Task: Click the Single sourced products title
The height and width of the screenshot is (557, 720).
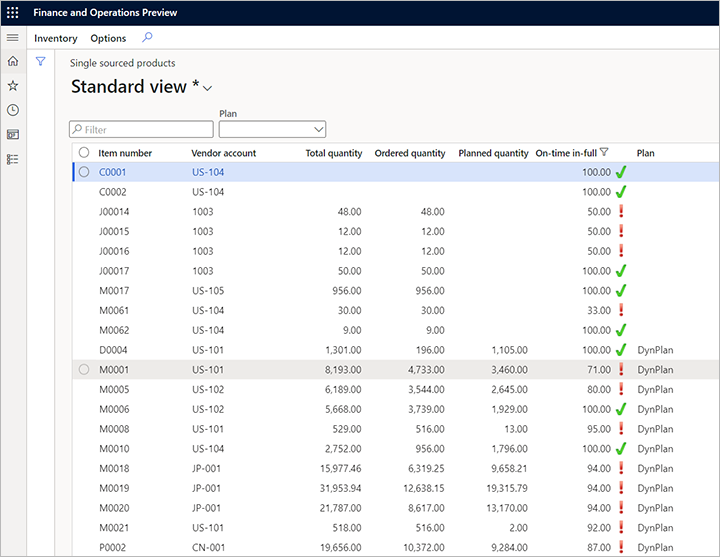Action: (x=123, y=63)
